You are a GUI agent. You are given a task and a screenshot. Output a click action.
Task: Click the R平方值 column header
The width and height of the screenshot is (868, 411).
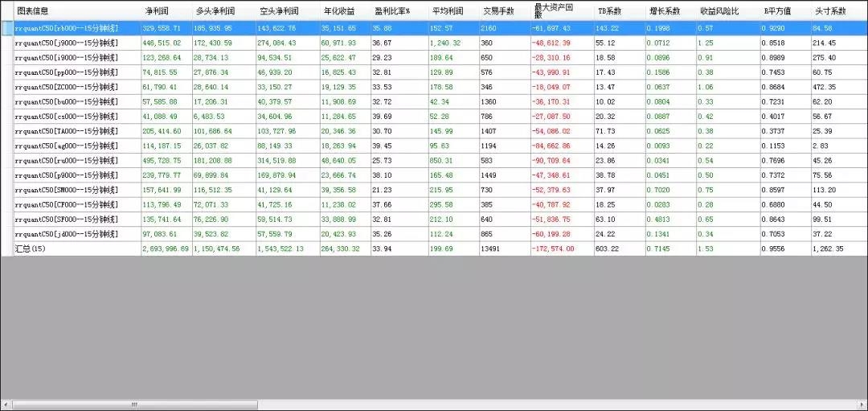(785, 10)
